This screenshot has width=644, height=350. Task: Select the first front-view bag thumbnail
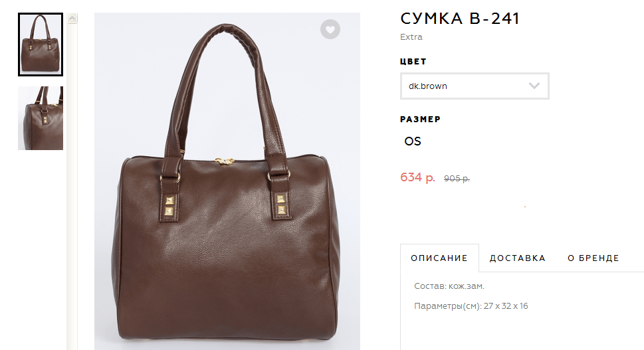point(41,44)
